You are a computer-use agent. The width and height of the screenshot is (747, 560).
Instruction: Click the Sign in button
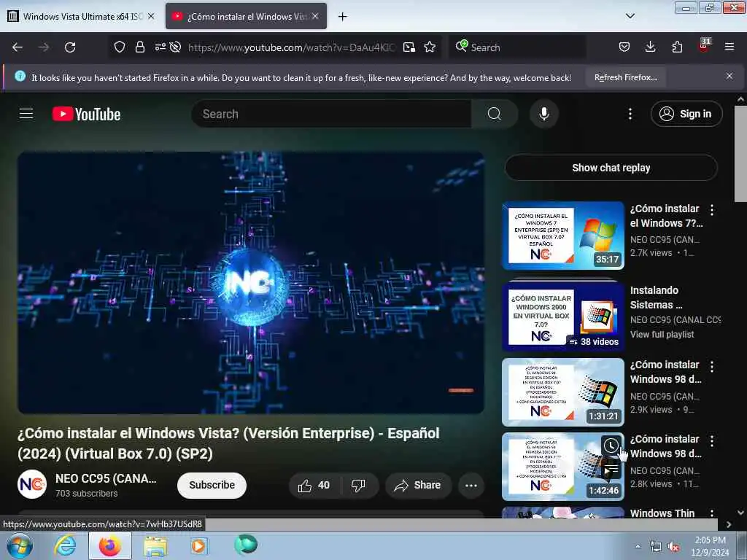tap(686, 114)
